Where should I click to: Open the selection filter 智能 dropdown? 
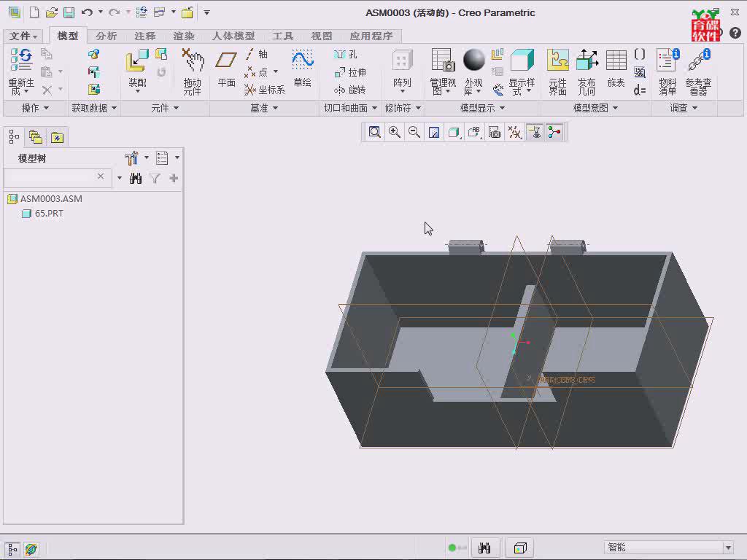pyautogui.click(x=728, y=548)
